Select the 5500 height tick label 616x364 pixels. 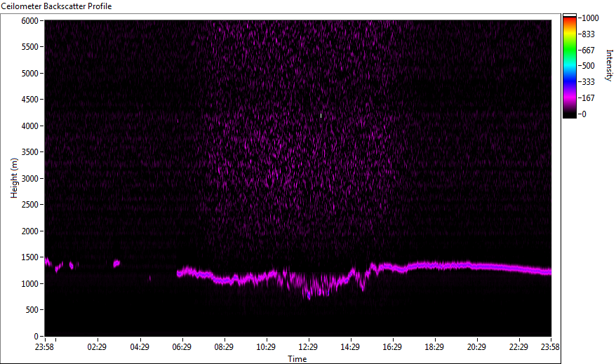(x=30, y=47)
